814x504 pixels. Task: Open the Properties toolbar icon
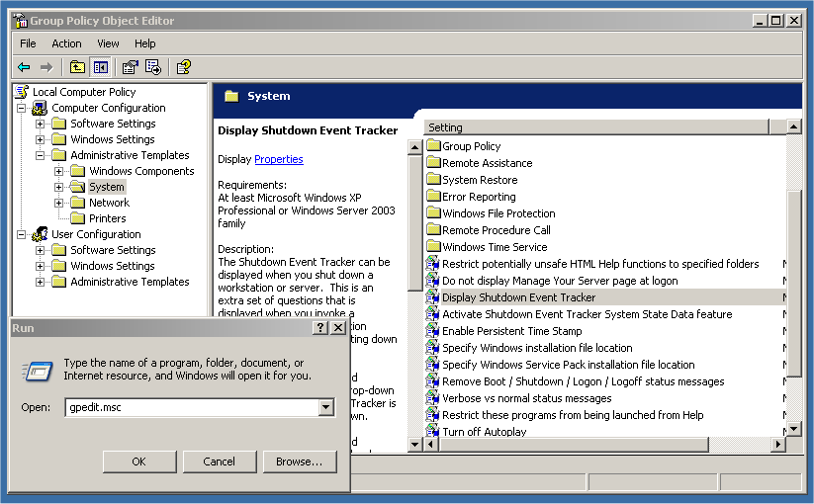coord(130,67)
